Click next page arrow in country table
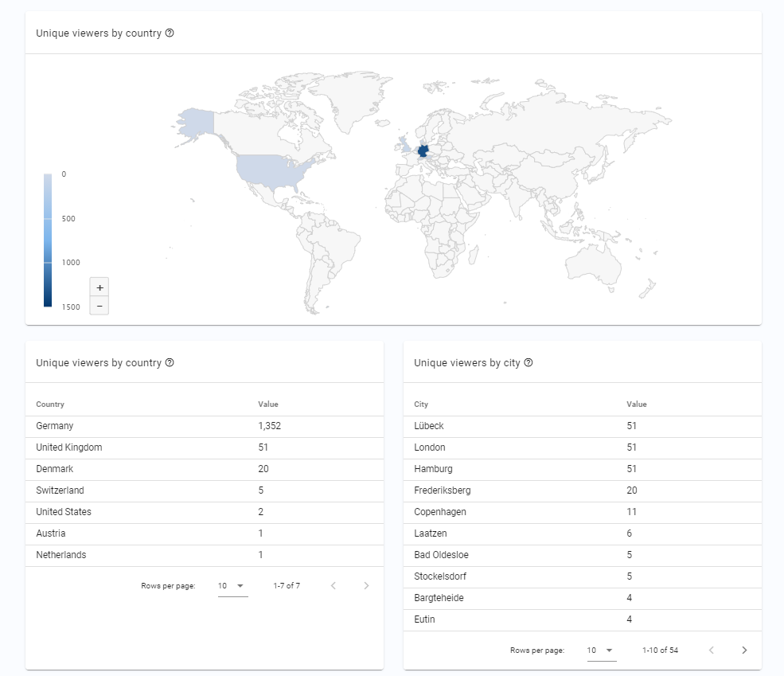784x676 pixels. (366, 585)
